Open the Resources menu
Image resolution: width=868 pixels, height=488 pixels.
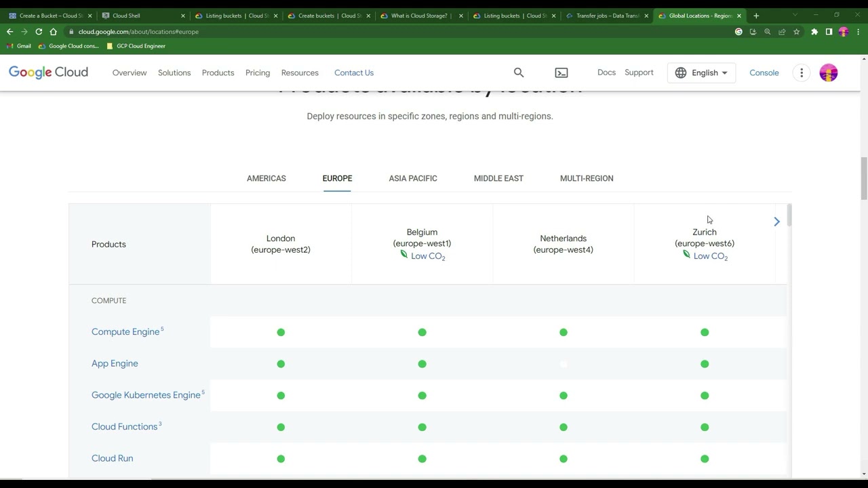[x=300, y=73]
